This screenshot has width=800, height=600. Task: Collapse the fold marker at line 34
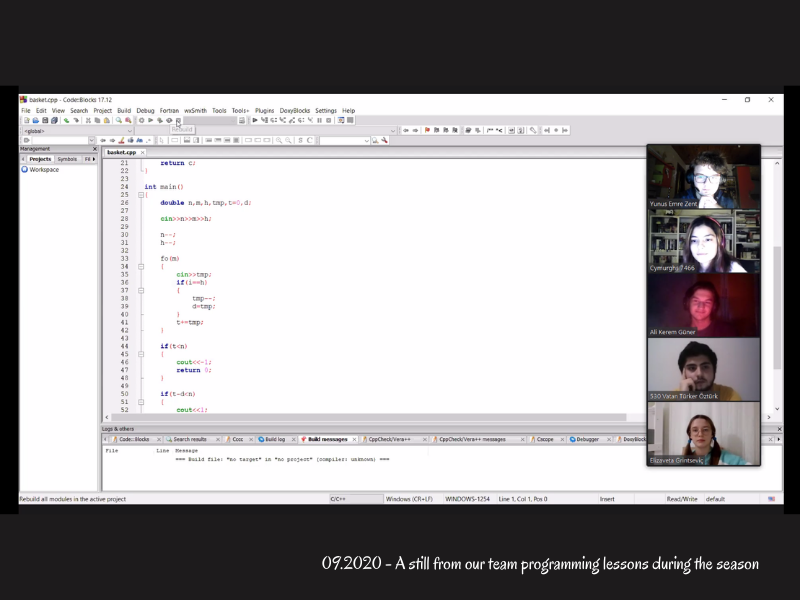(x=142, y=267)
